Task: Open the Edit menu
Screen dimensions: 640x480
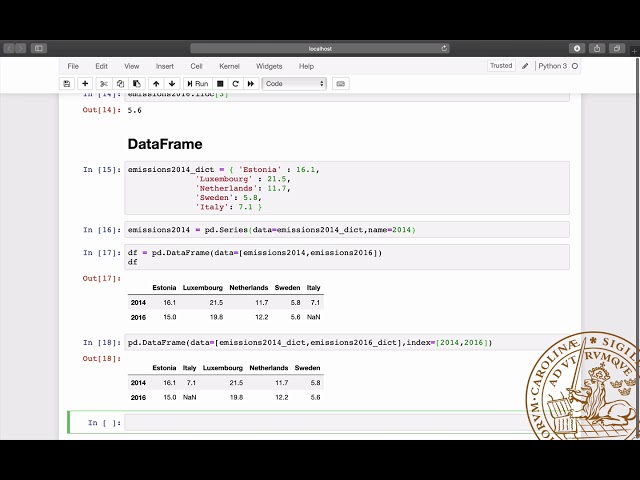Action: (101, 66)
